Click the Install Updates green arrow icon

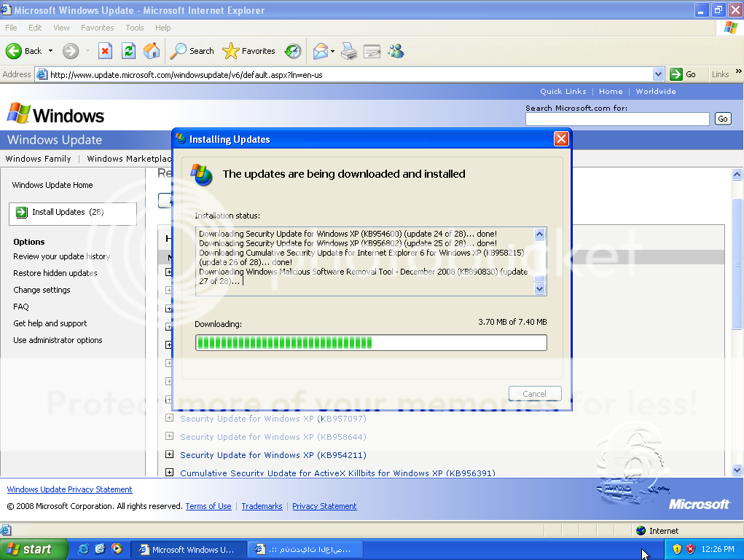pyautogui.click(x=21, y=212)
